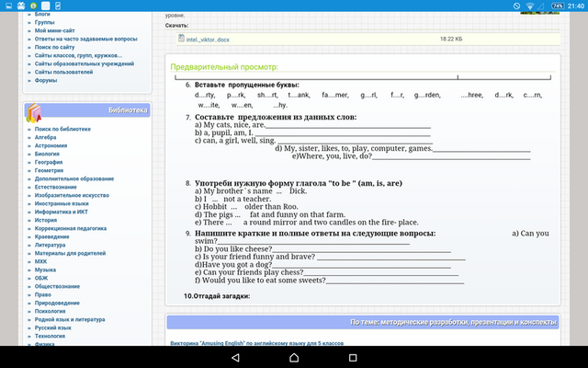Open Сайты образовательных учреждений link
The height and width of the screenshot is (368, 588).
click(85, 63)
